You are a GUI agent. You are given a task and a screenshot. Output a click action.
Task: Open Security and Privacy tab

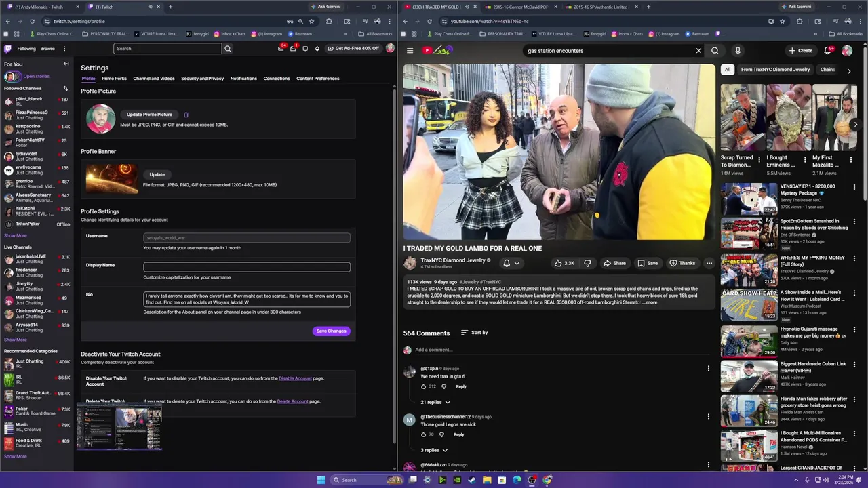point(202,79)
